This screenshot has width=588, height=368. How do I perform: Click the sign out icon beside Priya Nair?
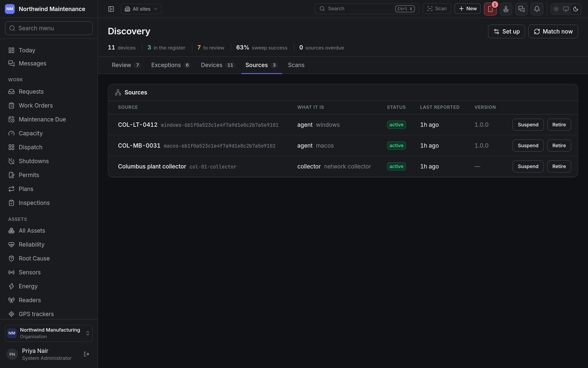[87, 354]
